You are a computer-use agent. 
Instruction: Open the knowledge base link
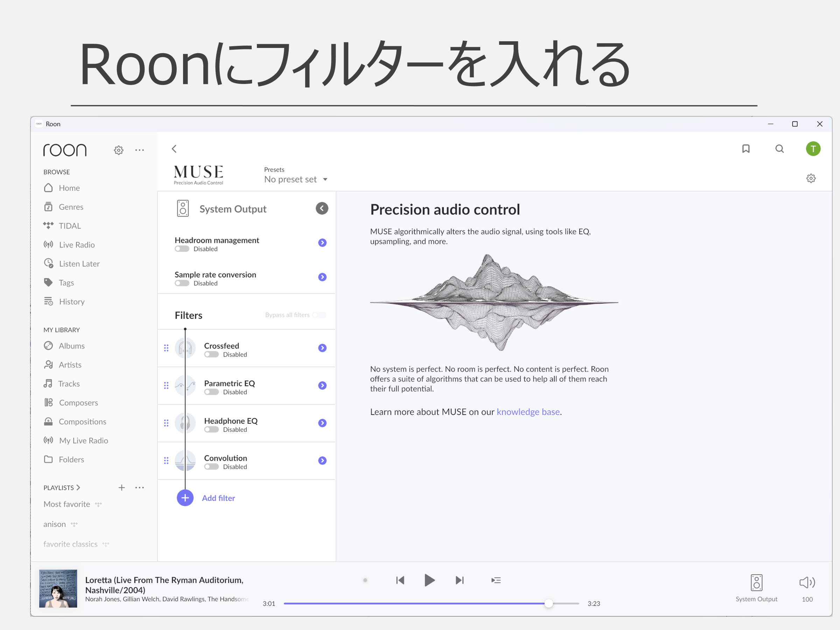528,412
